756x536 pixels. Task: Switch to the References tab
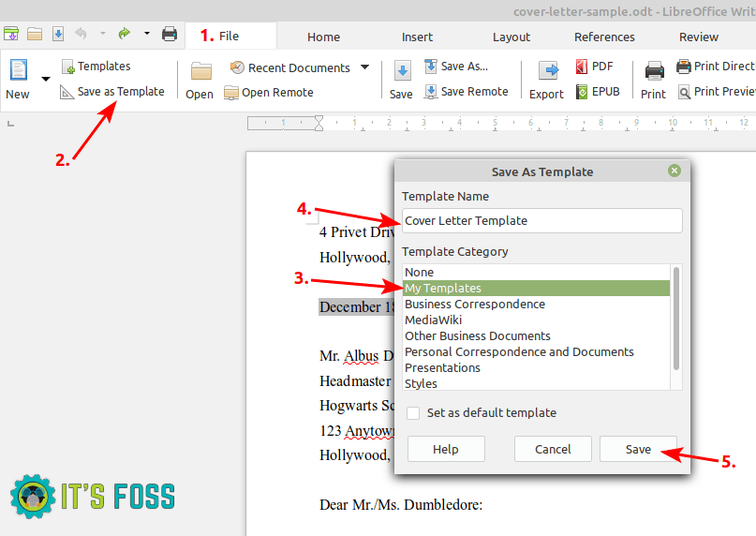tap(604, 37)
